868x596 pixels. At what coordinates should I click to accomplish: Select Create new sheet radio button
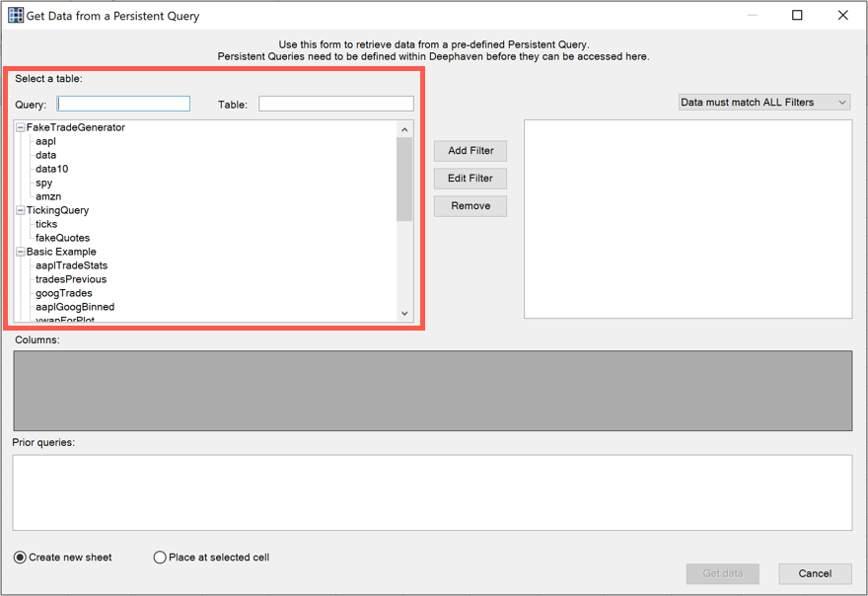click(x=21, y=558)
